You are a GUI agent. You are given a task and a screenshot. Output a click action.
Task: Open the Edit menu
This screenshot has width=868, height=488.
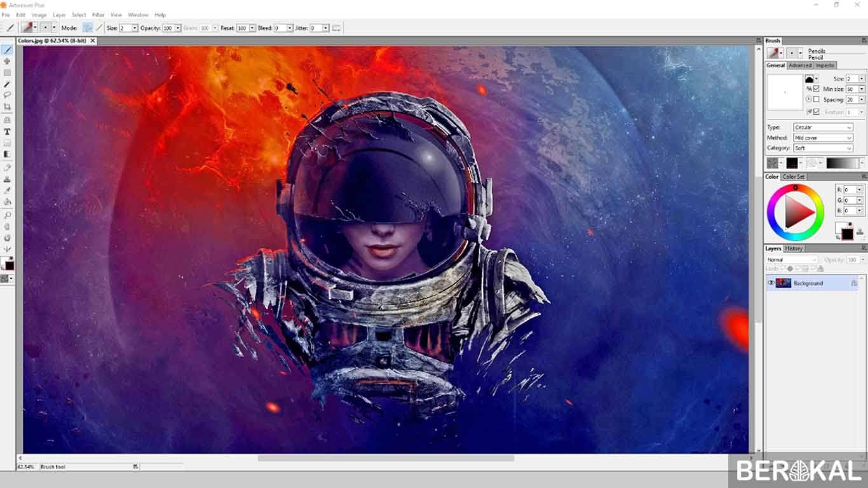21,15
